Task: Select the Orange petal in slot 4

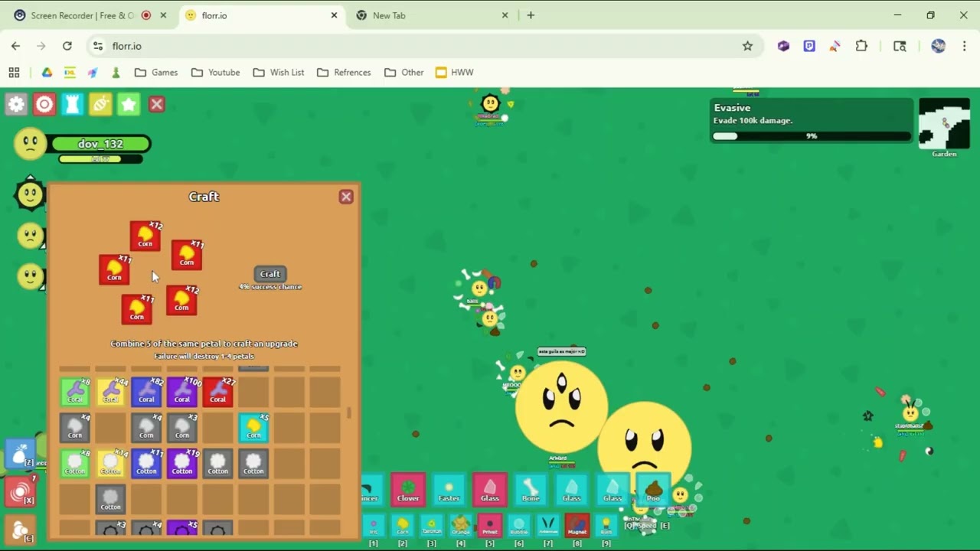Action: [461, 525]
